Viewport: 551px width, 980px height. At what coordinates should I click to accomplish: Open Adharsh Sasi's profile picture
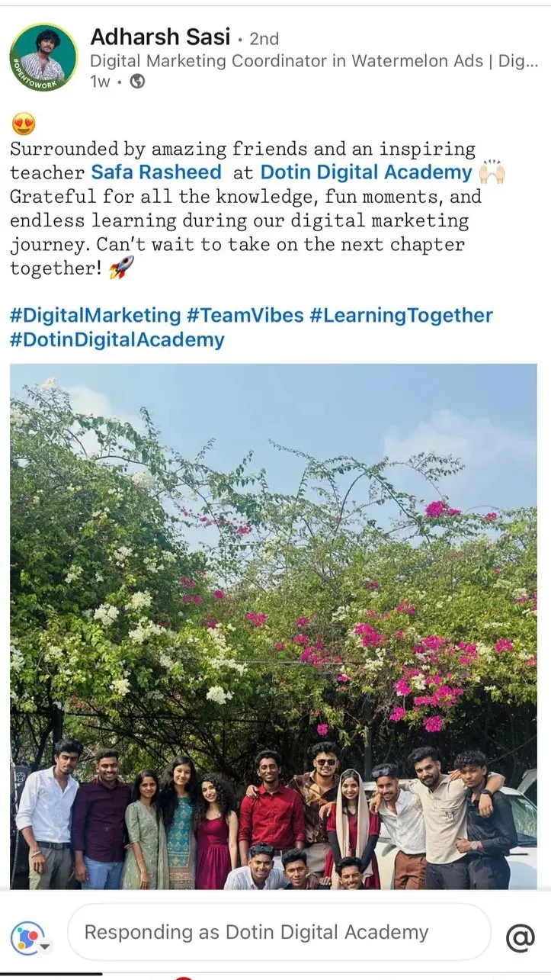click(x=43, y=59)
